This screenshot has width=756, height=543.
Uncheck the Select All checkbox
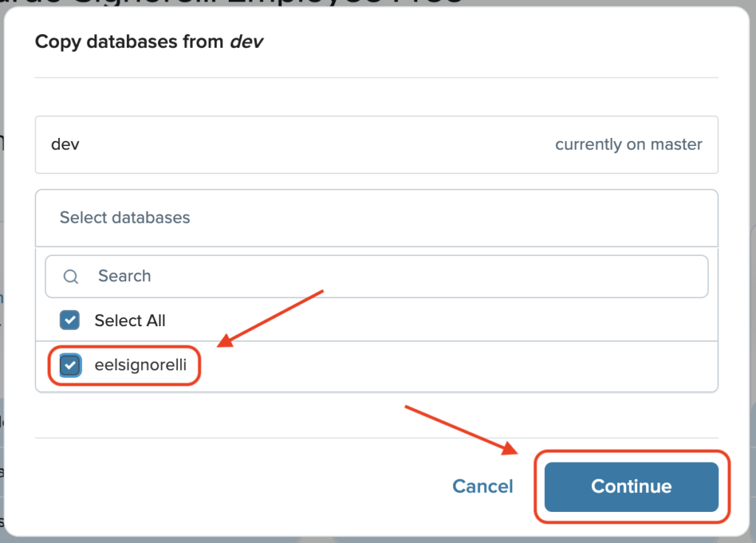pos(70,320)
